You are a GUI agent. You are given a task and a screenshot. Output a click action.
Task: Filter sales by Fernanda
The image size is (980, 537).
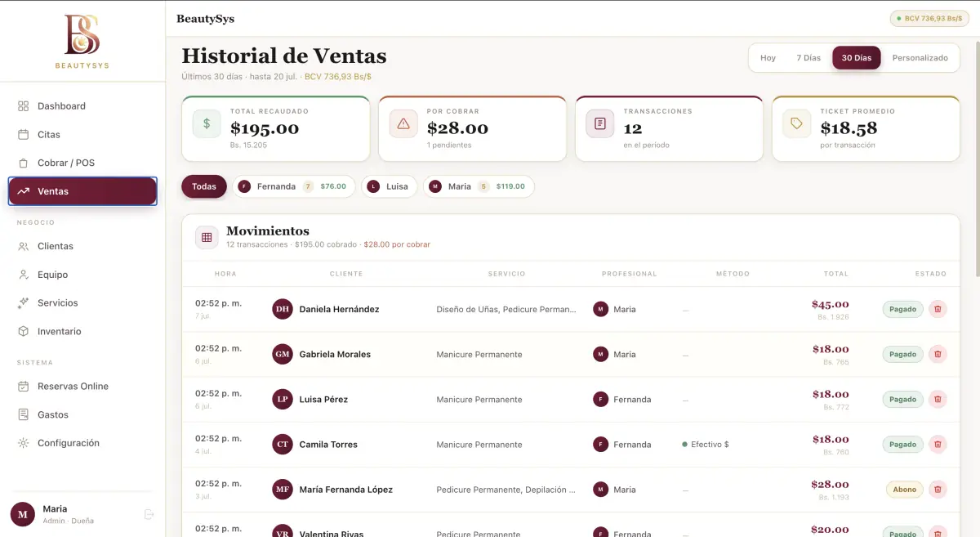(x=294, y=186)
